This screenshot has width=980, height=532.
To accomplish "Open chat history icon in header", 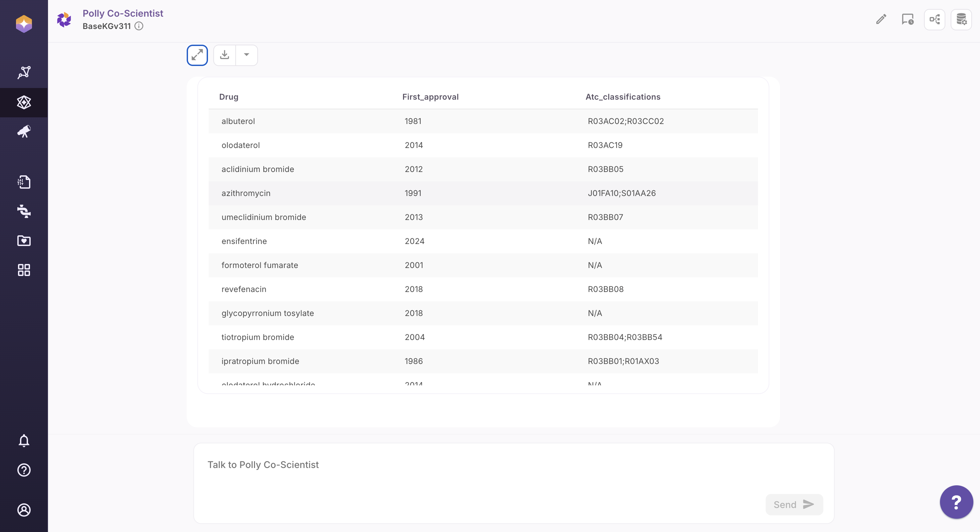I will 907,19.
